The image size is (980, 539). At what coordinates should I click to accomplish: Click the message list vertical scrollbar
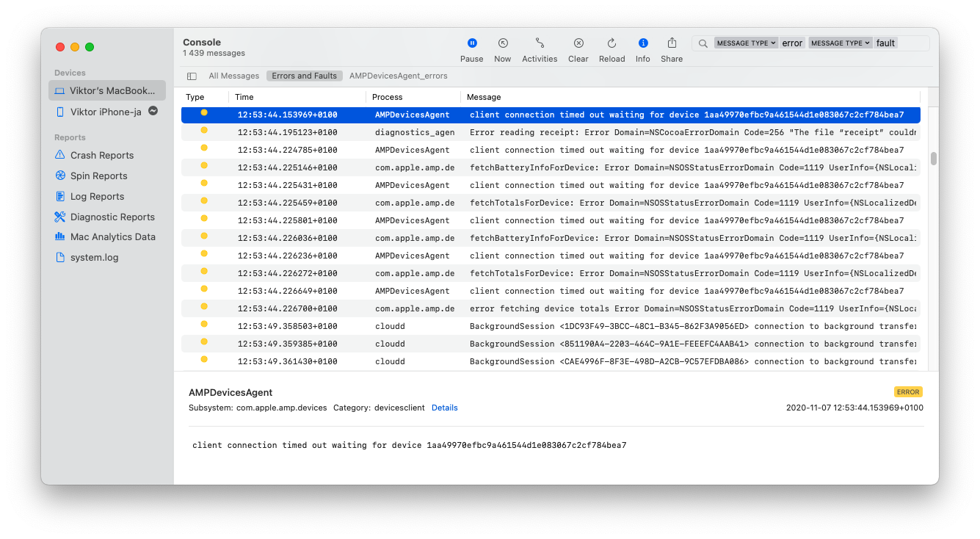(x=934, y=159)
